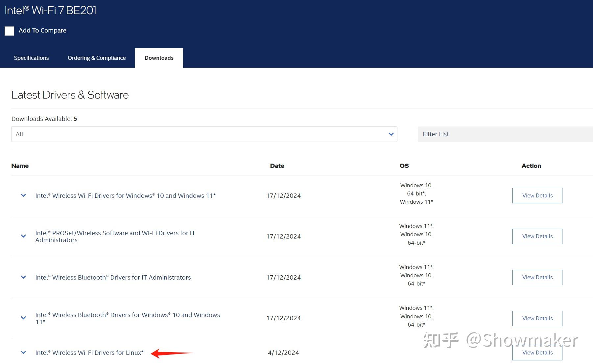
Task: View Details for Bluetooth IT Administrators drivers
Action: (x=537, y=277)
